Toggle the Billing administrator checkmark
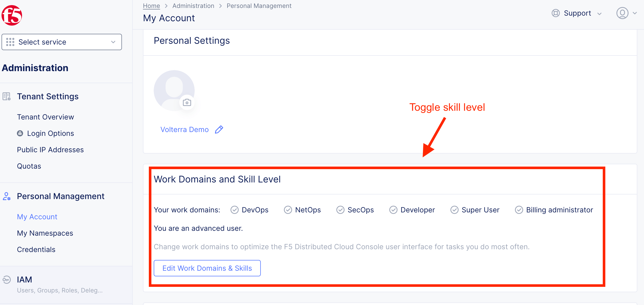Viewport: 644px width, 305px height. point(519,210)
